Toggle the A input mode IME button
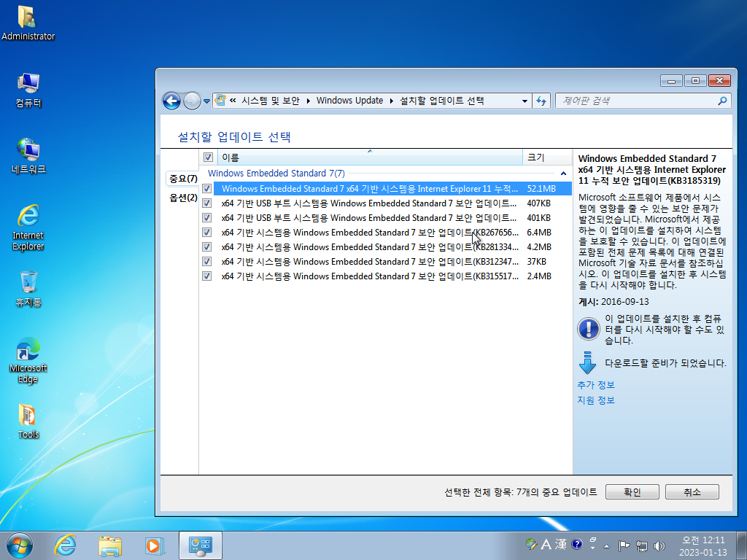This screenshot has height=560, width=747. (x=546, y=544)
